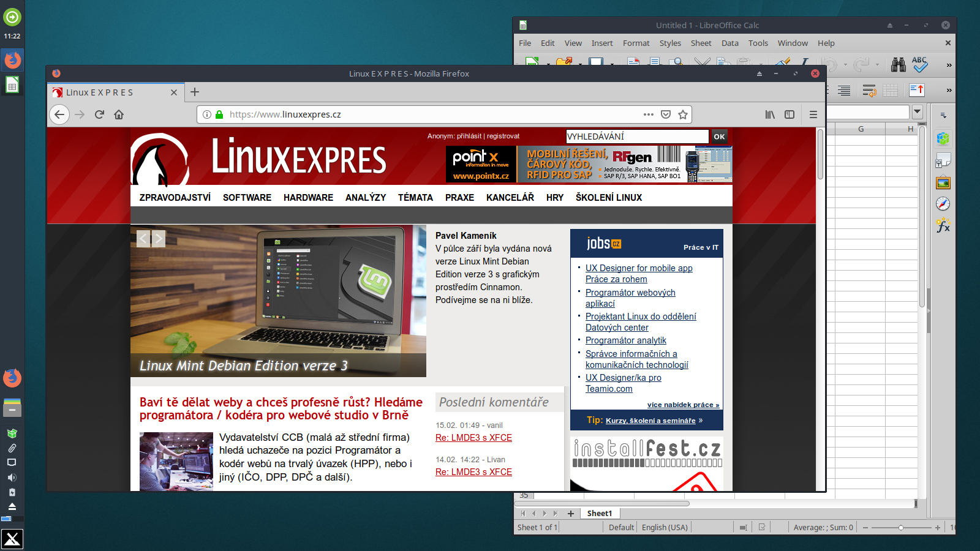Click undo arrow in Calc toolbar

(x=830, y=64)
